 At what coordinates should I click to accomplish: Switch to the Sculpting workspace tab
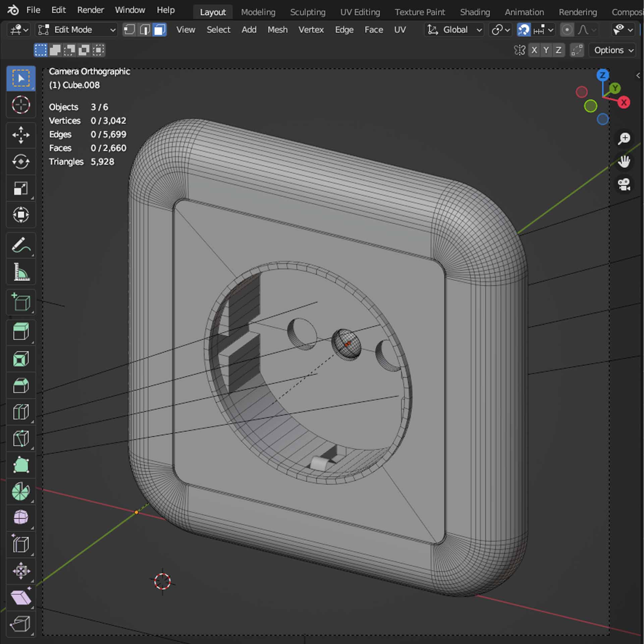point(308,12)
